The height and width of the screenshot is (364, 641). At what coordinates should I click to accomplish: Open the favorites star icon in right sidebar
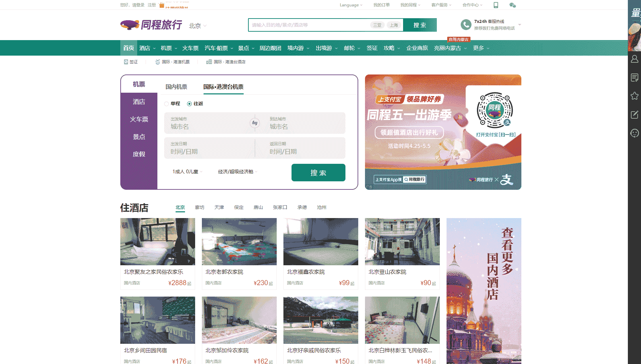(635, 96)
